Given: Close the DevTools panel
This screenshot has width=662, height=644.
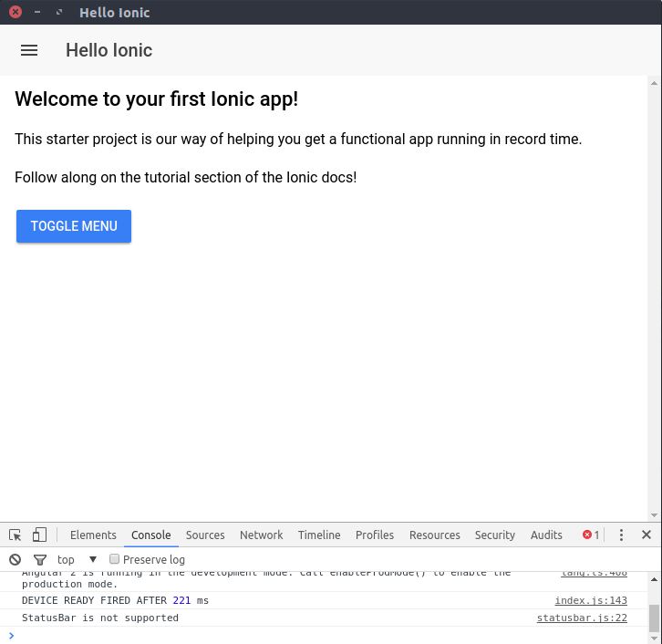Looking at the screenshot, I should click(x=646, y=535).
